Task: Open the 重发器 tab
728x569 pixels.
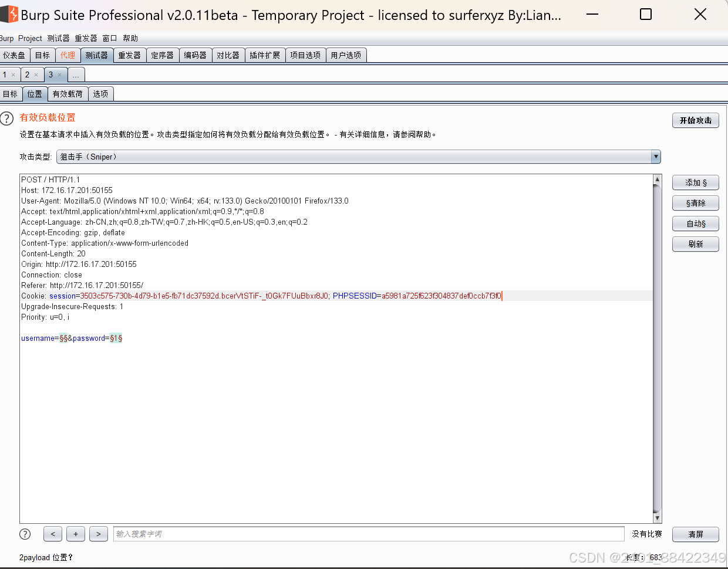Action: pos(129,55)
